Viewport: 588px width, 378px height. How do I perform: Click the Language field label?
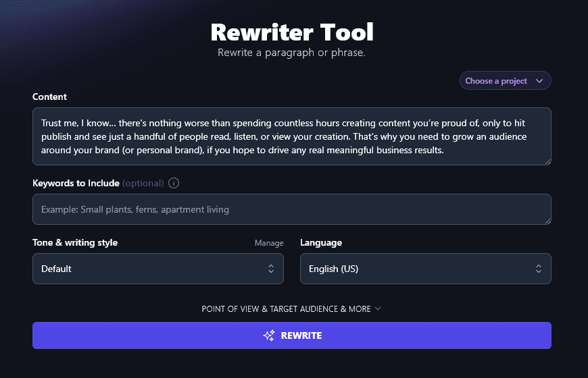pyautogui.click(x=321, y=242)
